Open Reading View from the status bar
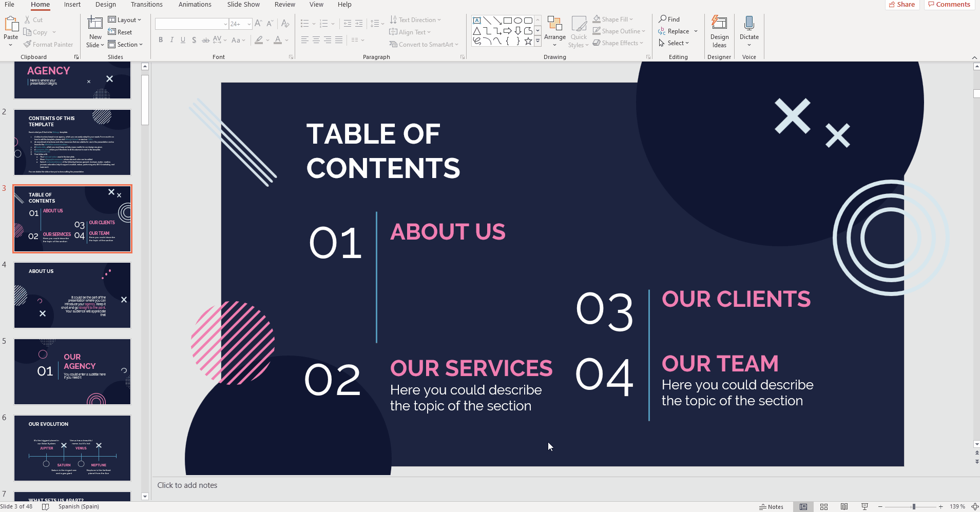Image resolution: width=980 pixels, height=512 pixels. point(844,507)
